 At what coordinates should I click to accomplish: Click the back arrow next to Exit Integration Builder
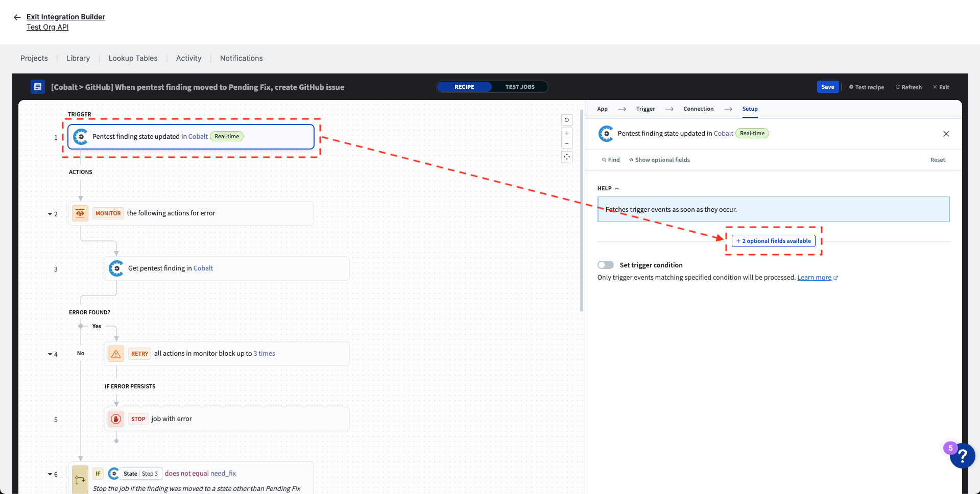tap(17, 17)
